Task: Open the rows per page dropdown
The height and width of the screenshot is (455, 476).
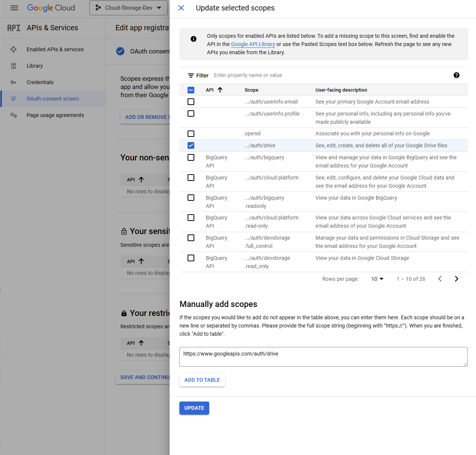Action: (x=377, y=279)
